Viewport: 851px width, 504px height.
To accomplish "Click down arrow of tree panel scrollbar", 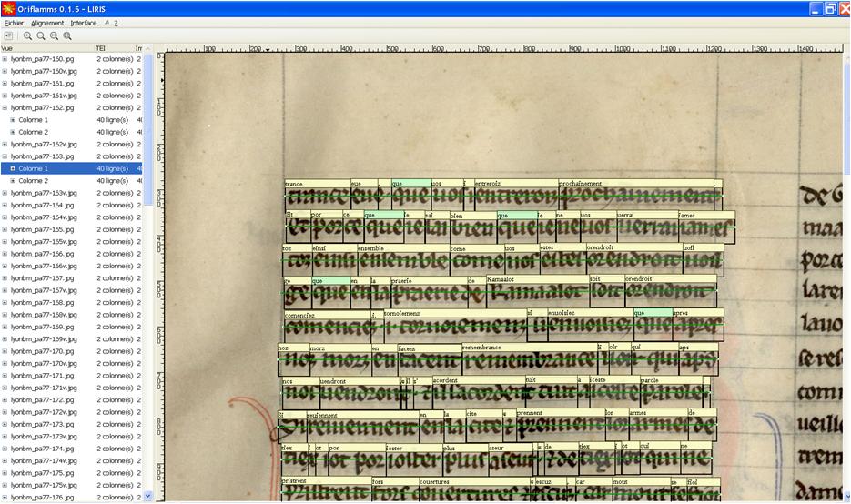I will point(148,496).
